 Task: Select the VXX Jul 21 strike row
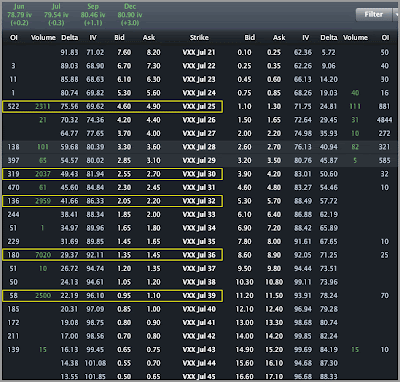(200, 53)
